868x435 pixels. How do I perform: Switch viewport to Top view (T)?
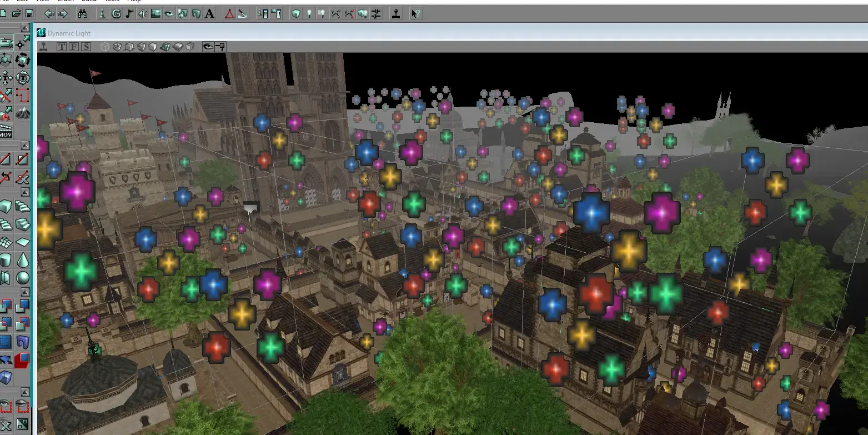(x=62, y=47)
